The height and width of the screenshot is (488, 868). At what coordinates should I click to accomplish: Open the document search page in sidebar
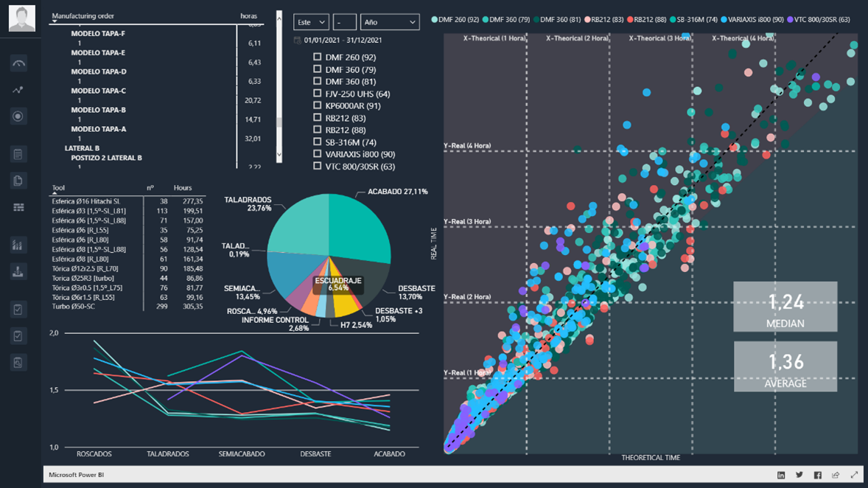(18, 362)
